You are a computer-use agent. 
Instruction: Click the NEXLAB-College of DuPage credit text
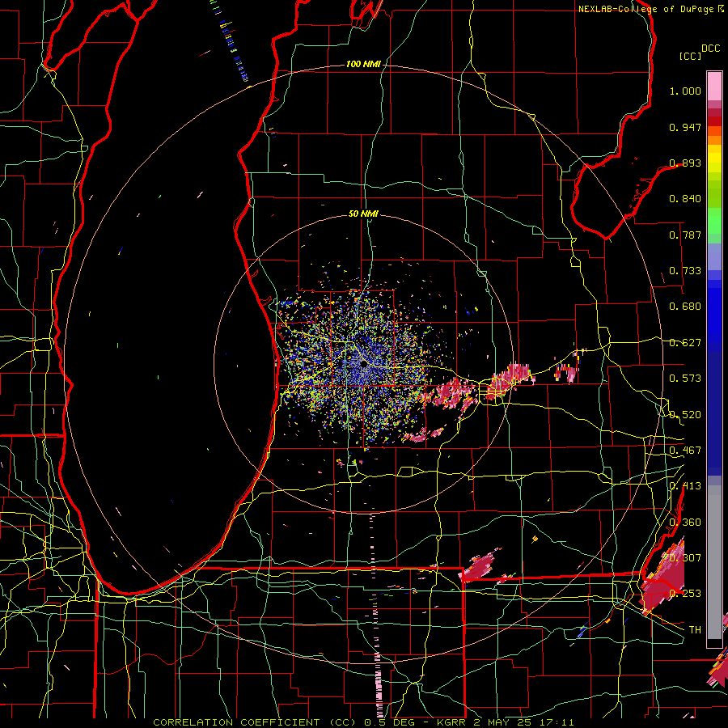pyautogui.click(x=645, y=9)
